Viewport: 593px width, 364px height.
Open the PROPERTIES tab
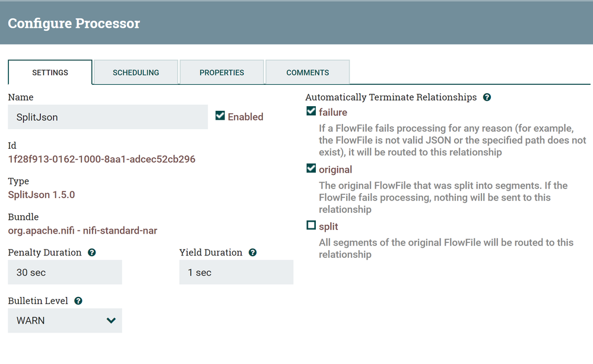tap(221, 72)
